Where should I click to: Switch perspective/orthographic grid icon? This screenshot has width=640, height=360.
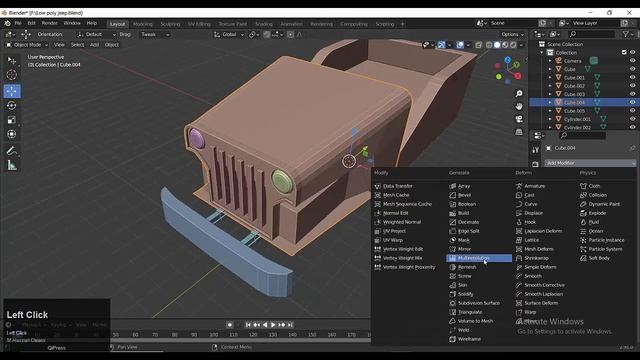pos(519,132)
